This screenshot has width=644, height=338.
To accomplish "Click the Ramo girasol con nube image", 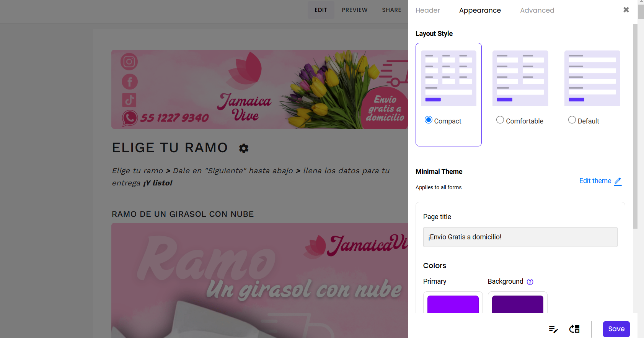I will coord(259,280).
